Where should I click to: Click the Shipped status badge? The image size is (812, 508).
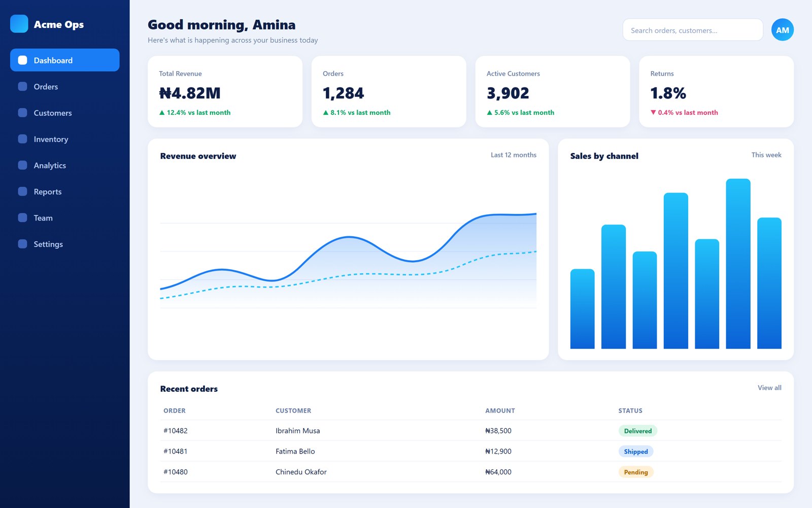pyautogui.click(x=636, y=452)
